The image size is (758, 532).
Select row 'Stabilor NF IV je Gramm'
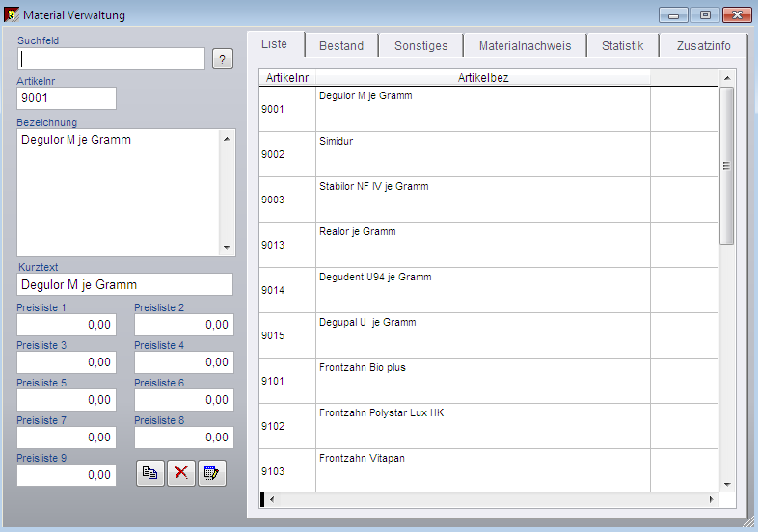coord(489,199)
